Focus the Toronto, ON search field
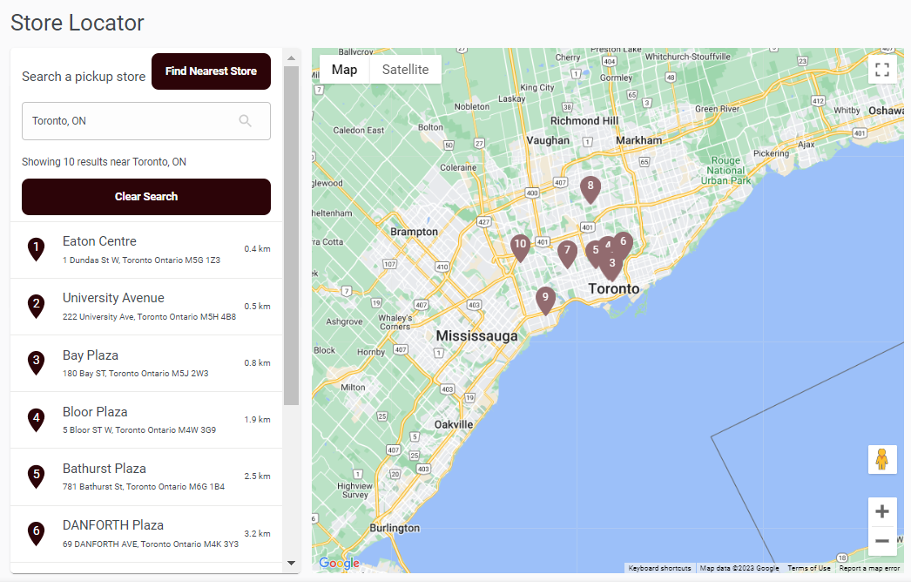 (x=145, y=121)
